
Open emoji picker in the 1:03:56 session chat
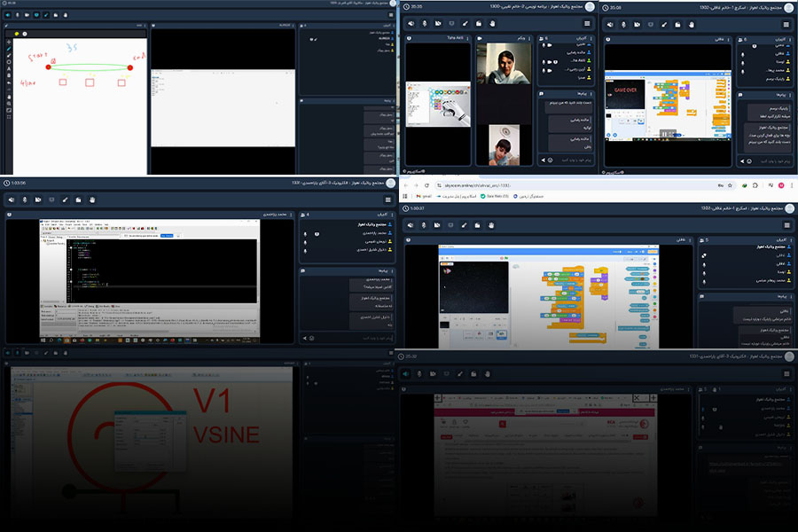click(311, 338)
